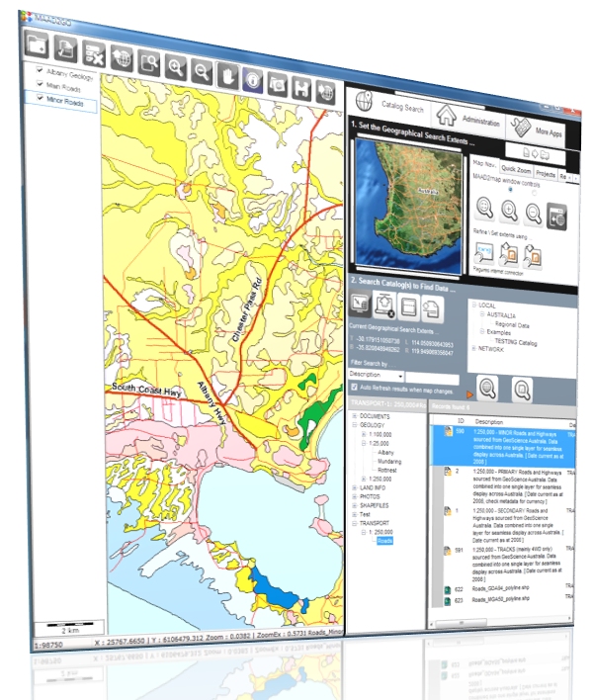
Task: Collapse the TRANSPORT tree node
Action: [354, 523]
